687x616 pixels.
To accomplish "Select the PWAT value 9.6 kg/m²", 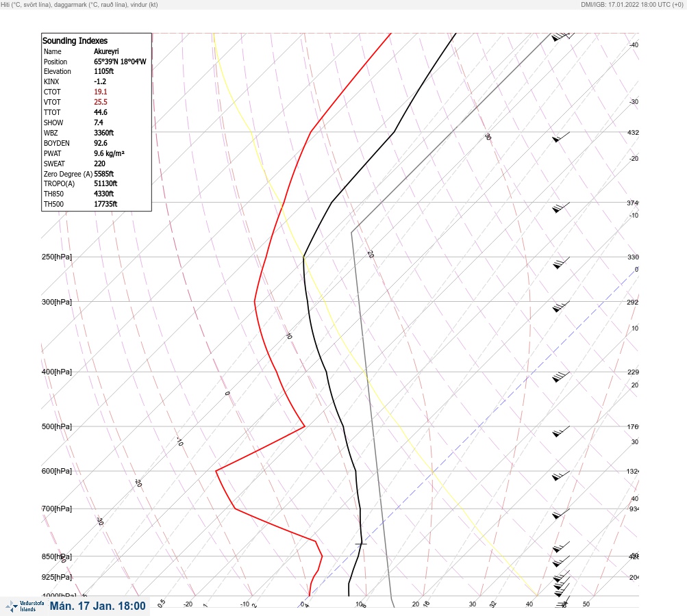I will click(x=109, y=153).
